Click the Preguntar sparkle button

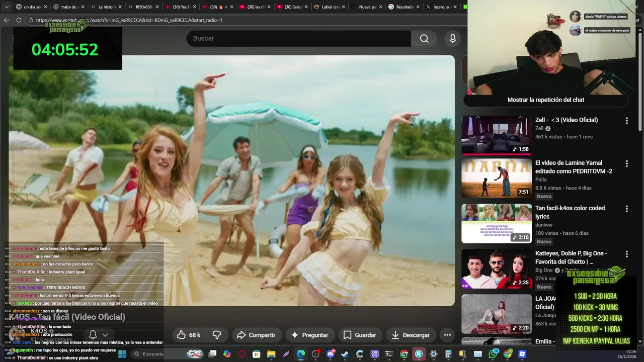[x=309, y=335]
